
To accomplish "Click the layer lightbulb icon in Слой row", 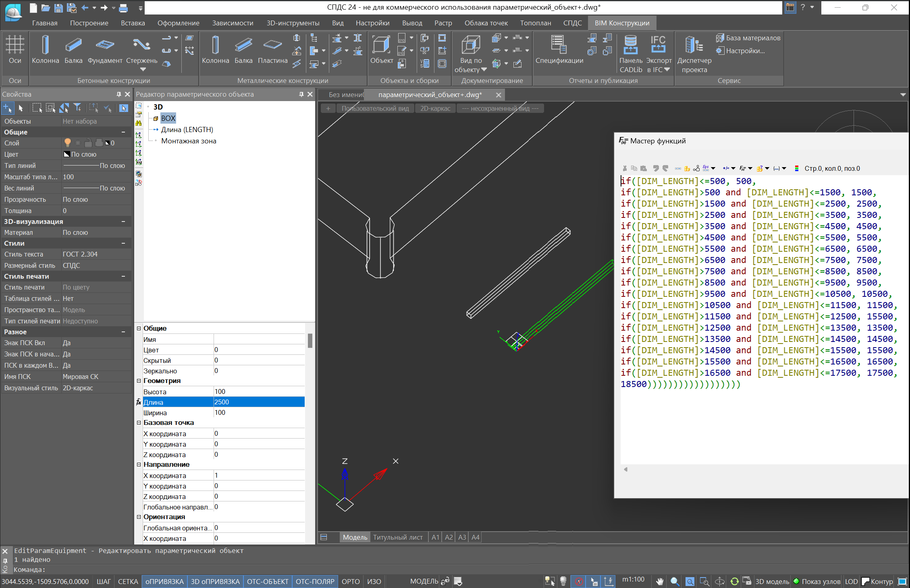I will click(67, 143).
